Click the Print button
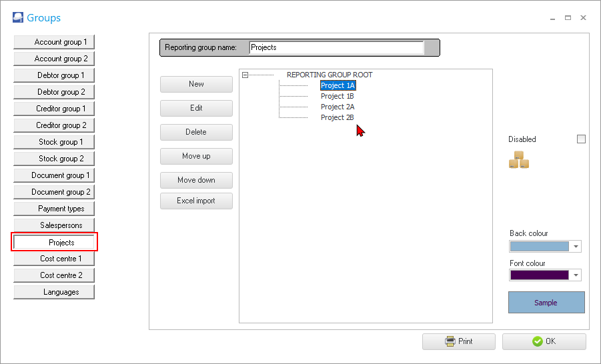This screenshot has width=601, height=364. 458,341
